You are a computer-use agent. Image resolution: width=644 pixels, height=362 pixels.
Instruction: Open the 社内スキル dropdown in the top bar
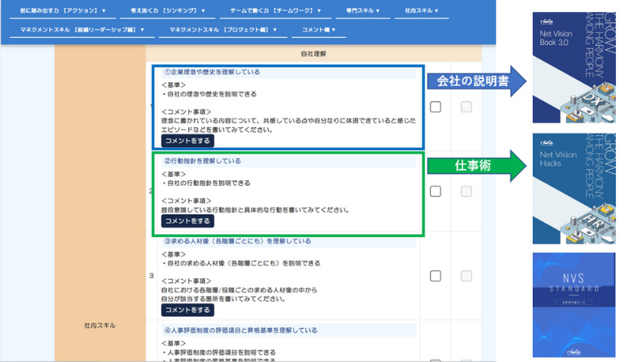[421, 10]
